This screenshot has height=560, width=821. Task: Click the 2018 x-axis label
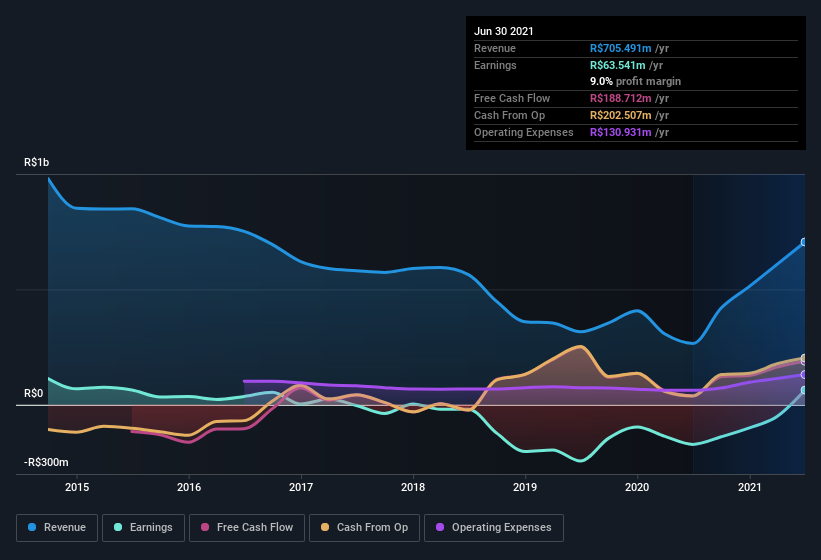(413, 487)
